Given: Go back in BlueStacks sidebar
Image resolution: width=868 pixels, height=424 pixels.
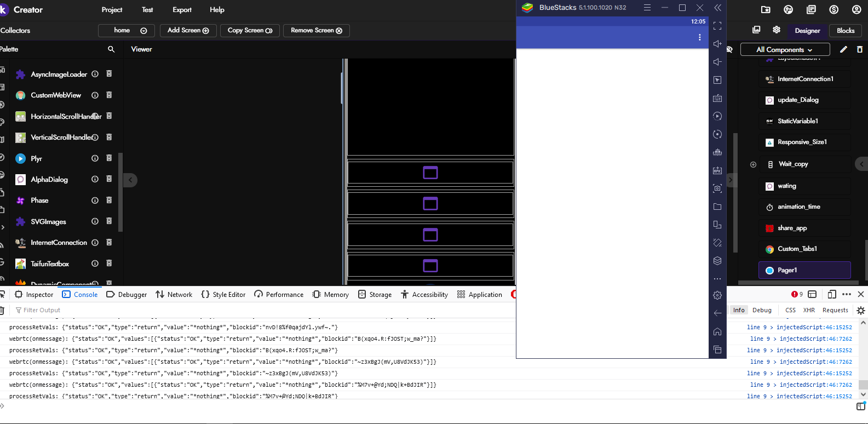Looking at the screenshot, I should click(717, 313).
